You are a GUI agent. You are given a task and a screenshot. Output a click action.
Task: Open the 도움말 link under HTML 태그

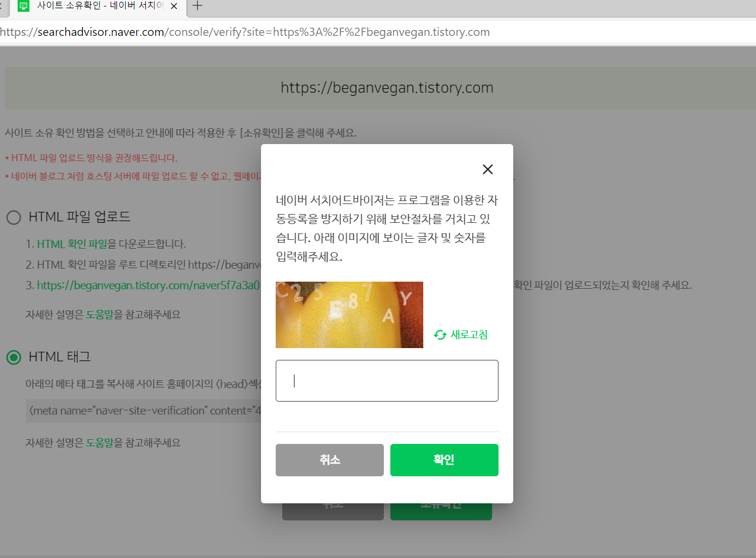click(x=100, y=443)
